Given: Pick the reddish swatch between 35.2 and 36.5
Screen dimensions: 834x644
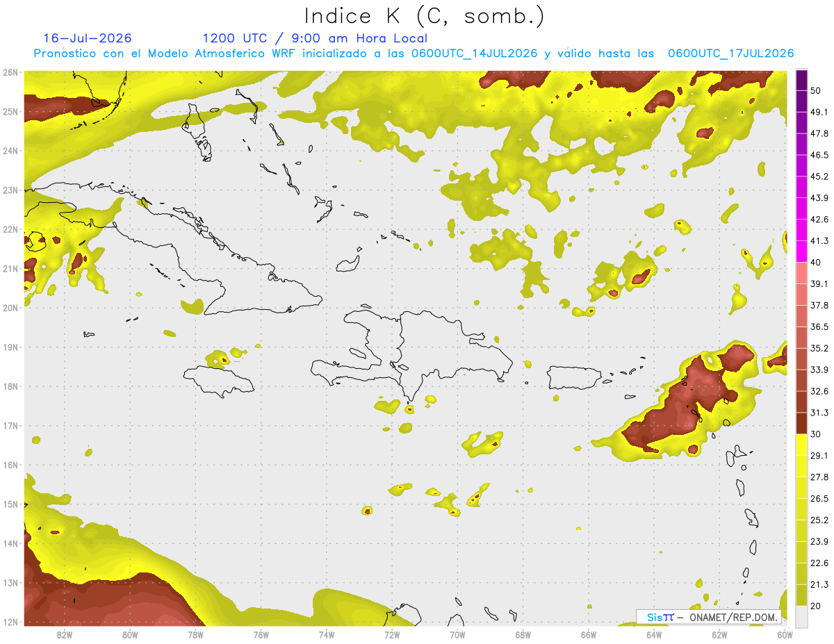Looking at the screenshot, I should point(801,337).
